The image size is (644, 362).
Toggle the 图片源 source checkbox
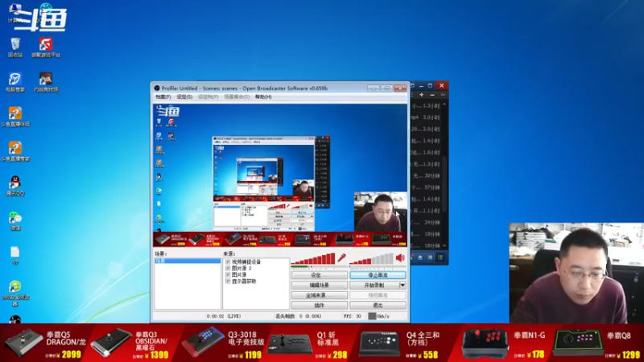228,274
